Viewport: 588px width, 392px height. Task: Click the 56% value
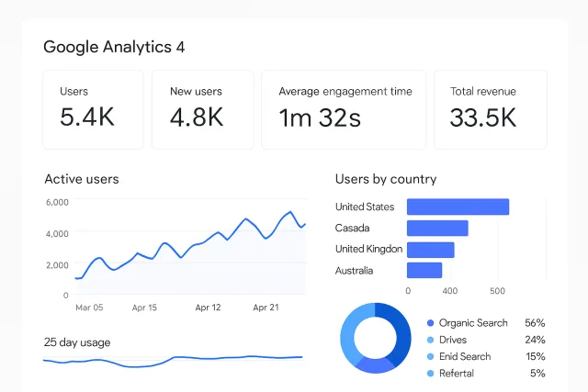[535, 322]
